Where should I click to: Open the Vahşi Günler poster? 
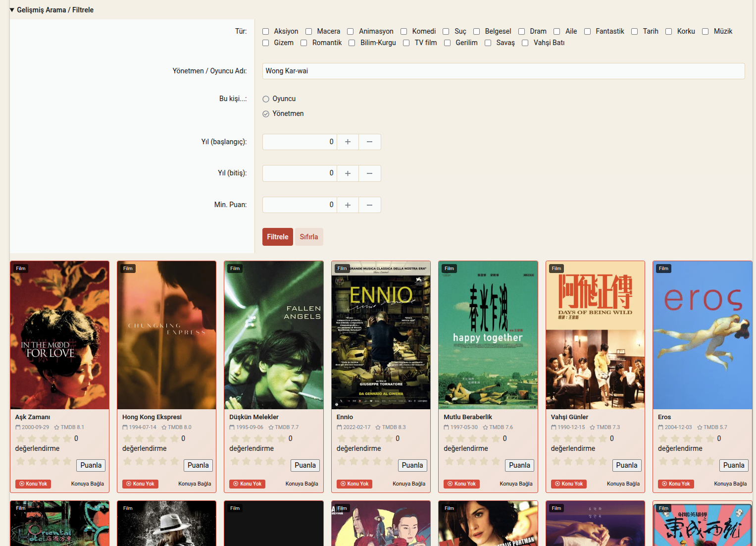click(x=596, y=335)
